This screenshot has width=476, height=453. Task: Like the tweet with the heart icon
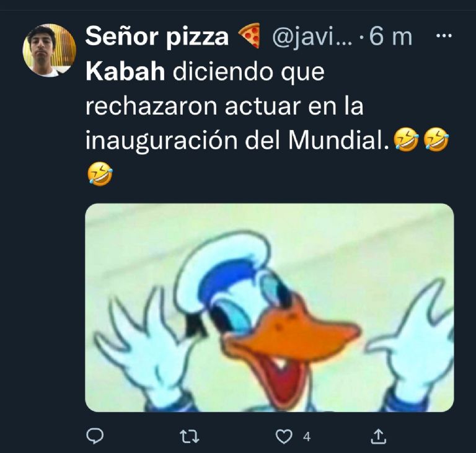point(283,437)
